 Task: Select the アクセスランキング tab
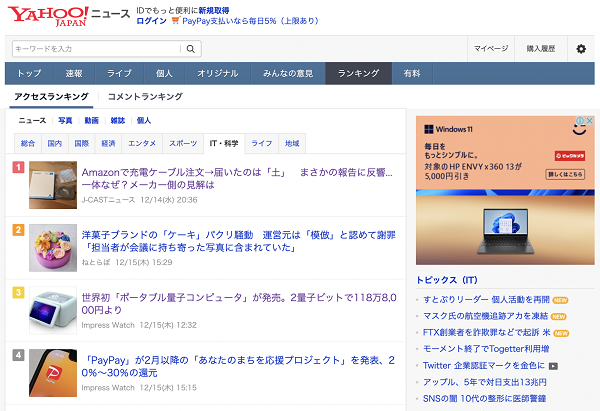pos(51,97)
